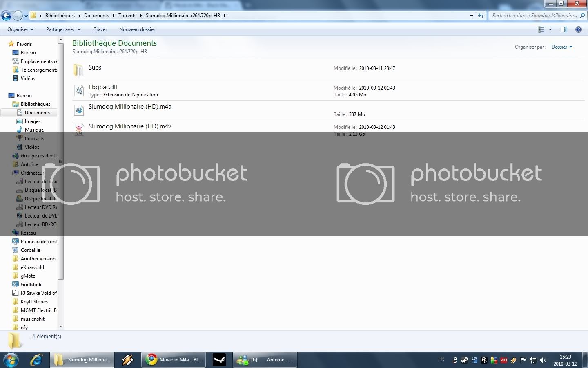Image resolution: width=588 pixels, height=368 pixels.
Task: Create a Nouveau dossier
Action: (137, 29)
